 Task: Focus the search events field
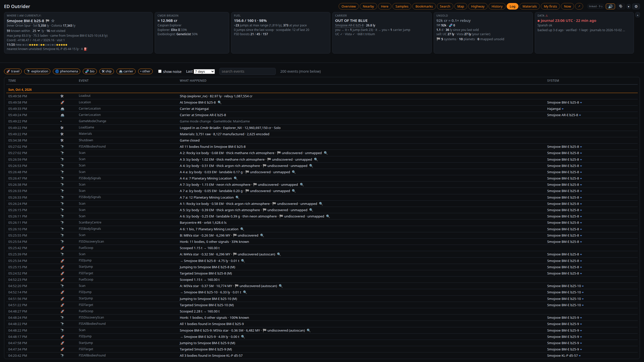pos(248,71)
